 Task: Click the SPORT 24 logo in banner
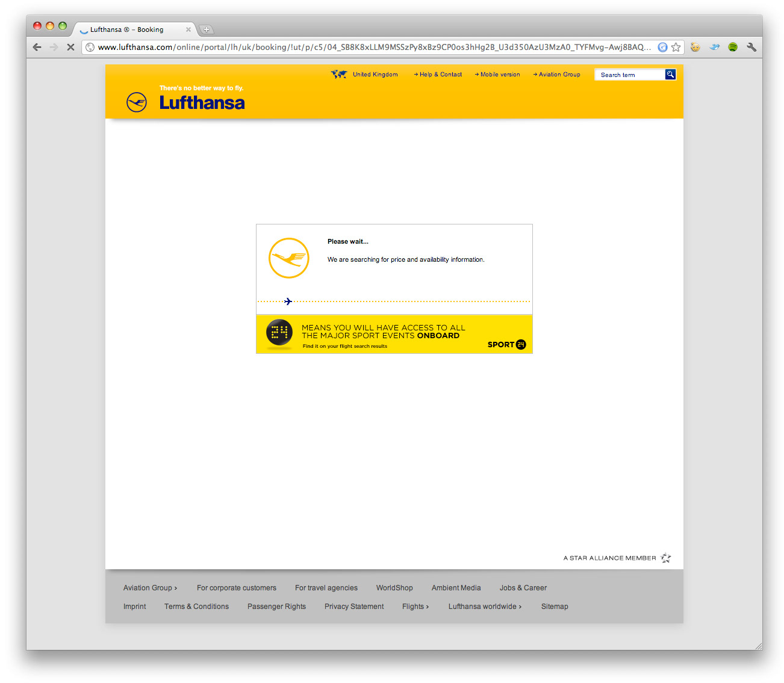[x=506, y=344]
